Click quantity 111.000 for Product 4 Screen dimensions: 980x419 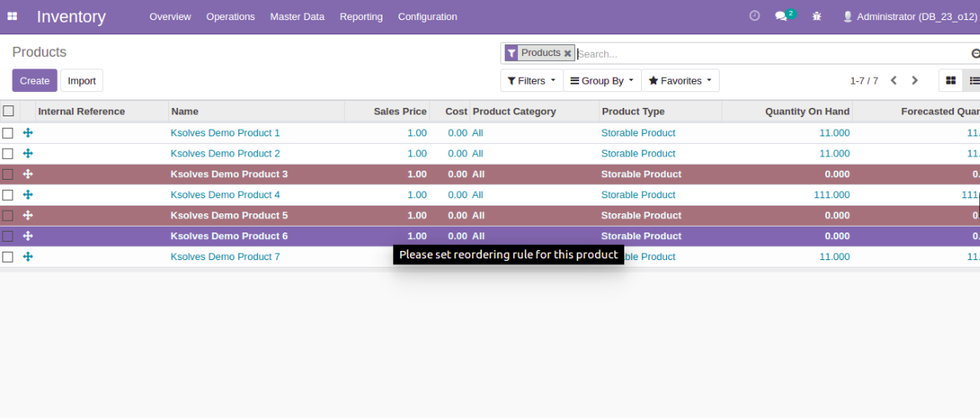[832, 195]
